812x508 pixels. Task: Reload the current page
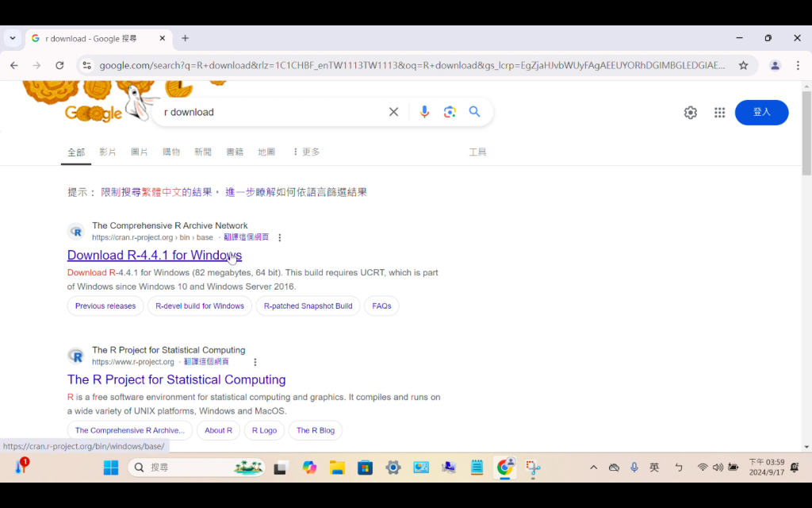(59, 65)
